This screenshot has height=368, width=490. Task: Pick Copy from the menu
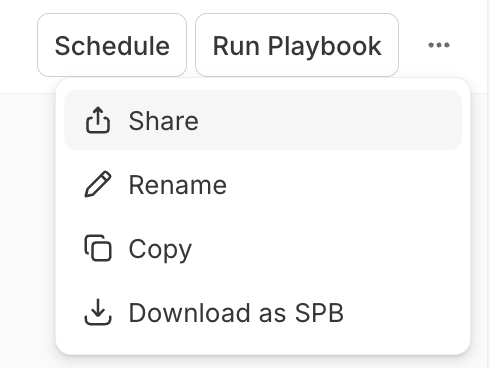(263, 249)
